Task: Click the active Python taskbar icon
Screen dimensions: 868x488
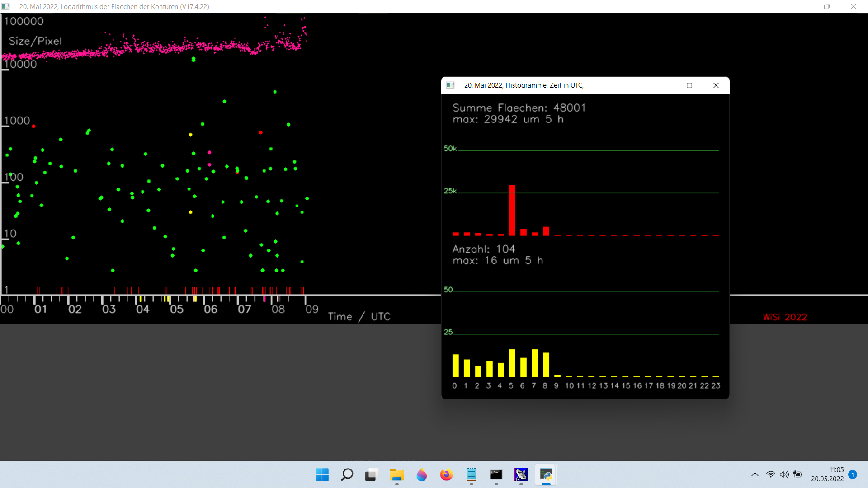Action: (x=546, y=475)
